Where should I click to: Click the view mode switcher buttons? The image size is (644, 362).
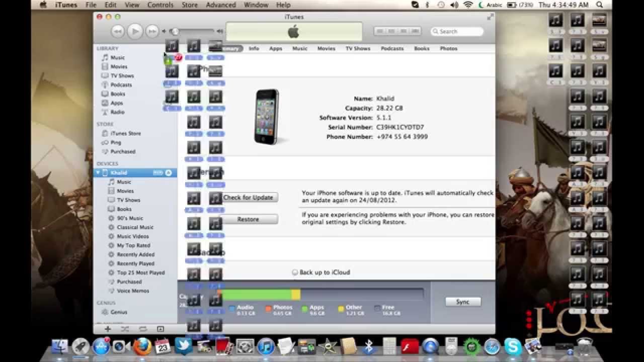click(397, 31)
